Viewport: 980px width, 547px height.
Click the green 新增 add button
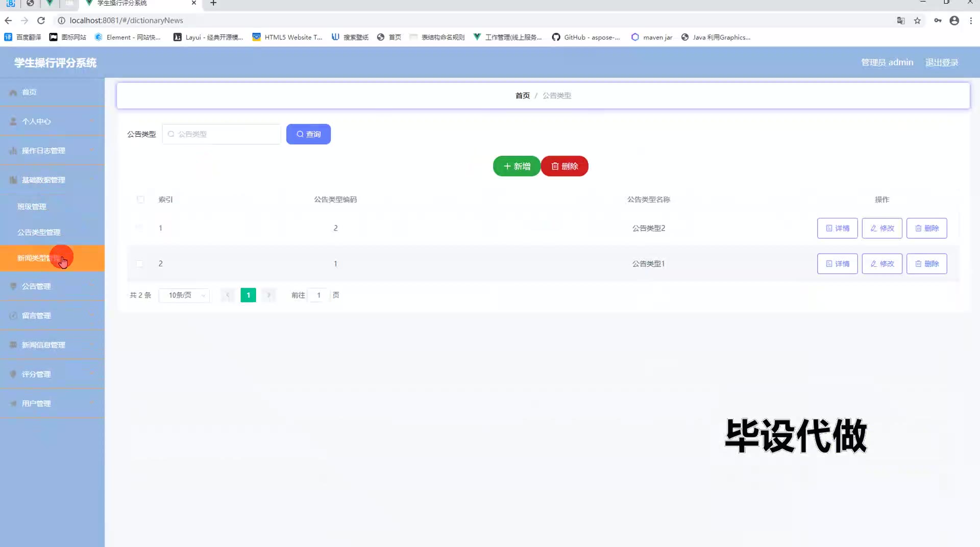(517, 166)
